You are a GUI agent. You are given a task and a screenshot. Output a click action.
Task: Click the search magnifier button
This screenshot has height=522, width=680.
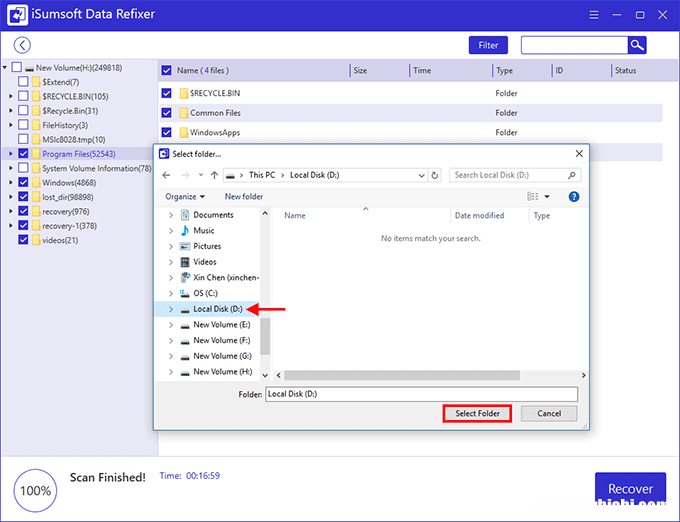coord(637,45)
